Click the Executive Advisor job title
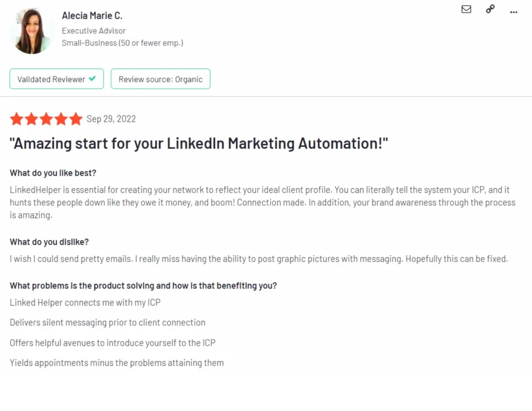 coord(93,31)
